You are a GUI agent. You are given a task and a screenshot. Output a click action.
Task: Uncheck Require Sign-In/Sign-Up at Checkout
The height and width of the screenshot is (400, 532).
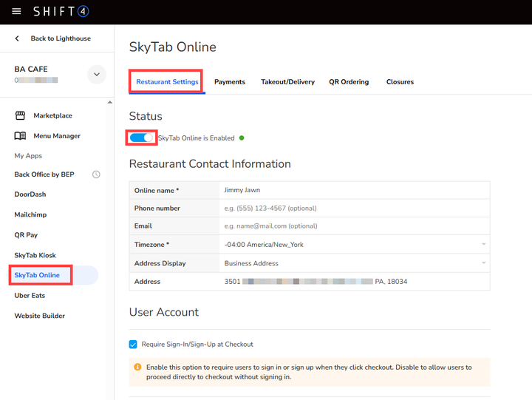point(134,344)
